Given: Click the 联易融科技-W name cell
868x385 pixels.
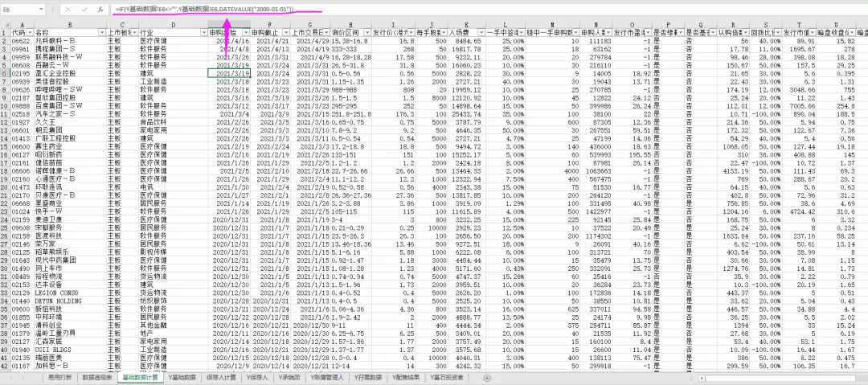Looking at the screenshot, I should click(x=70, y=57).
